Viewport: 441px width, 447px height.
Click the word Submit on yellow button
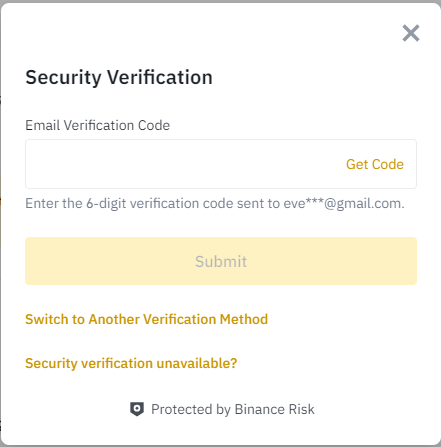221,261
